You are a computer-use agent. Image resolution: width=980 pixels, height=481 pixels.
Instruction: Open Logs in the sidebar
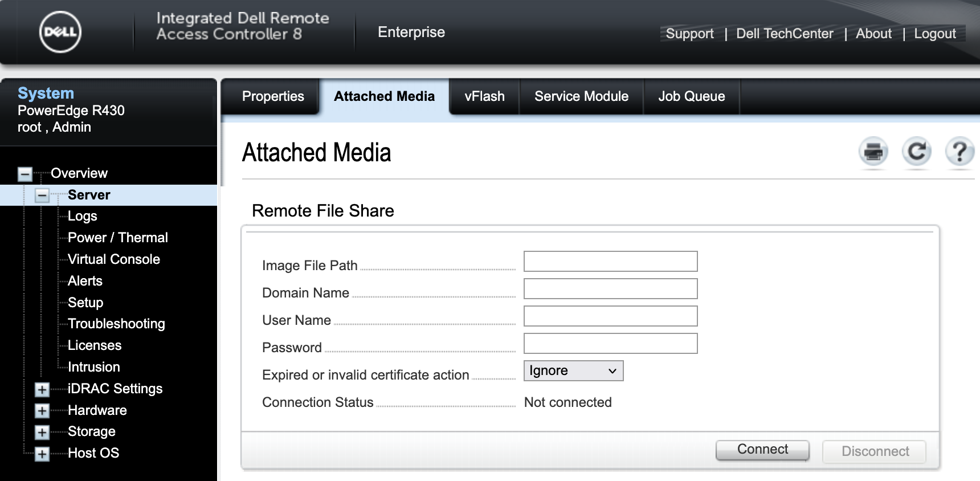[83, 216]
